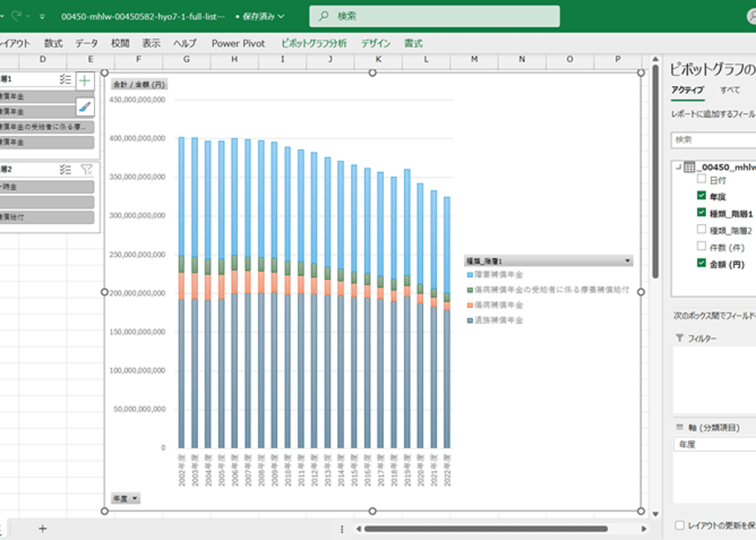756x540 pixels.
Task: Click the 傷病補償年金の受給者 legend marker
Action: tap(470, 290)
